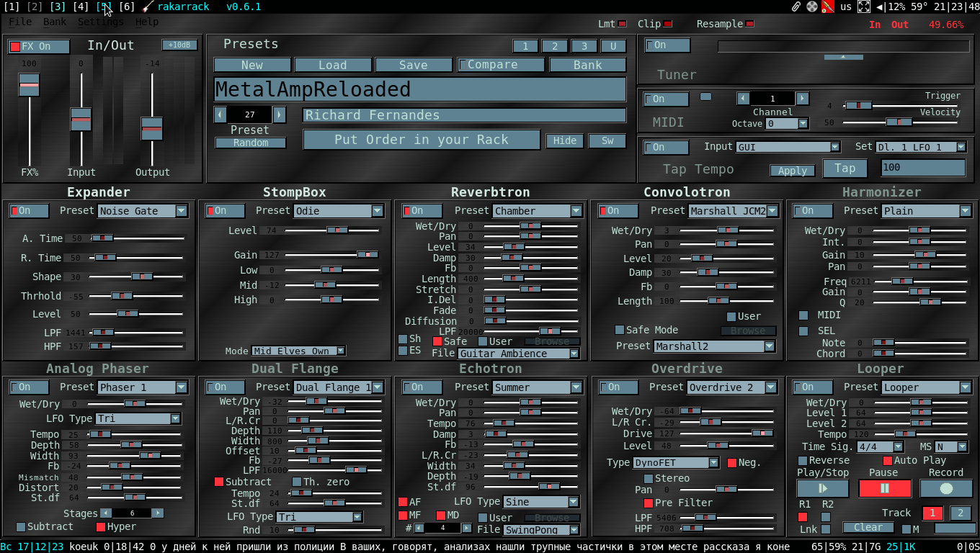The image size is (980, 553).
Task: Turn on the Tuner
Action: [x=667, y=45]
